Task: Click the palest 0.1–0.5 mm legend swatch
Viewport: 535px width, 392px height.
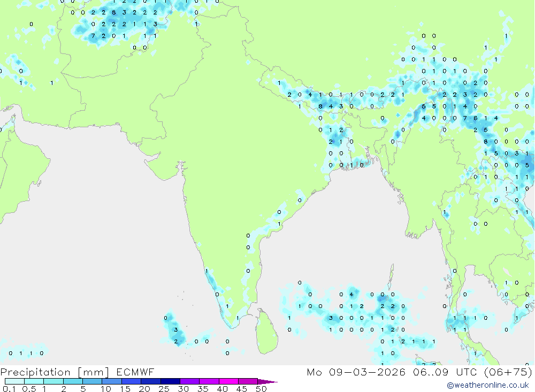Action: pos(14,381)
